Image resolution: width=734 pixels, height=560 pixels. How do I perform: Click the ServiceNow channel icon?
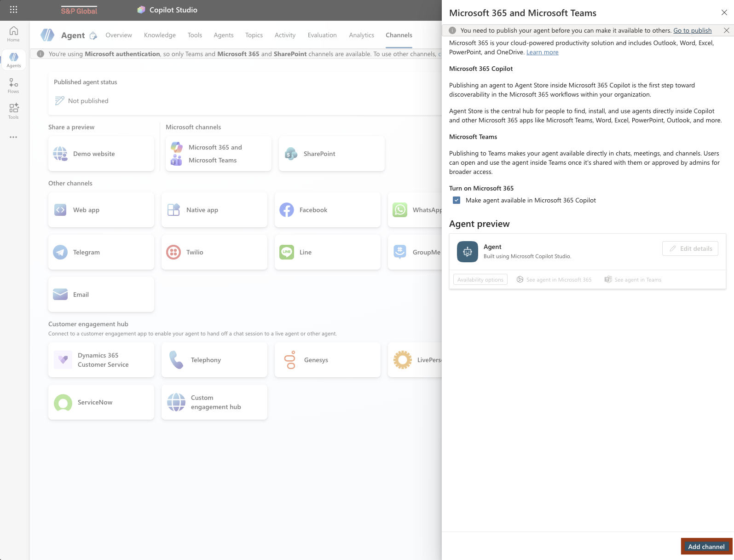pyautogui.click(x=63, y=402)
